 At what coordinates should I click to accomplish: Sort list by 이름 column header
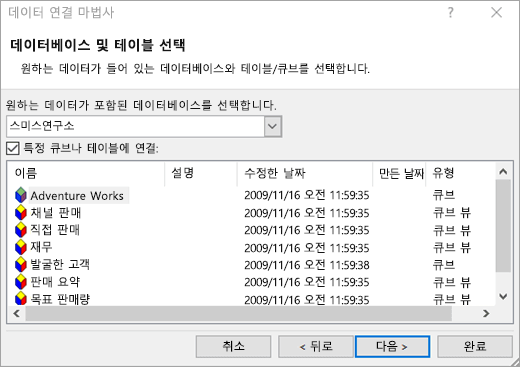point(86,173)
